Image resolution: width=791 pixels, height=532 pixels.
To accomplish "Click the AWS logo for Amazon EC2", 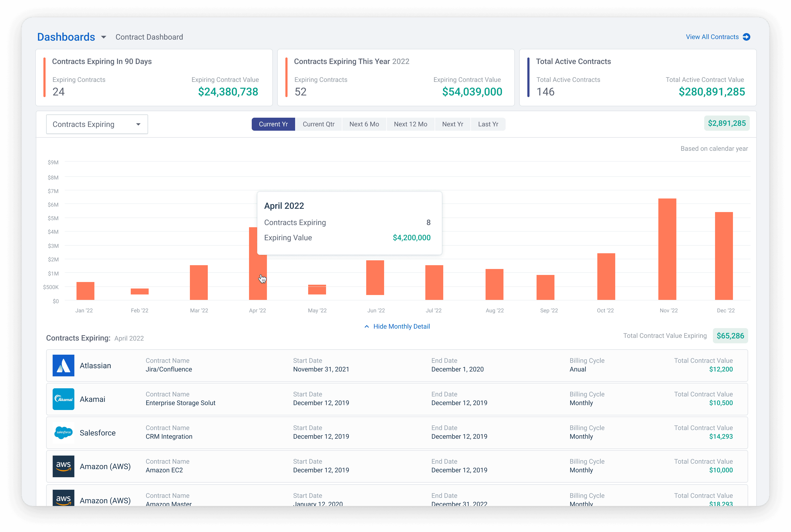I will point(63,466).
